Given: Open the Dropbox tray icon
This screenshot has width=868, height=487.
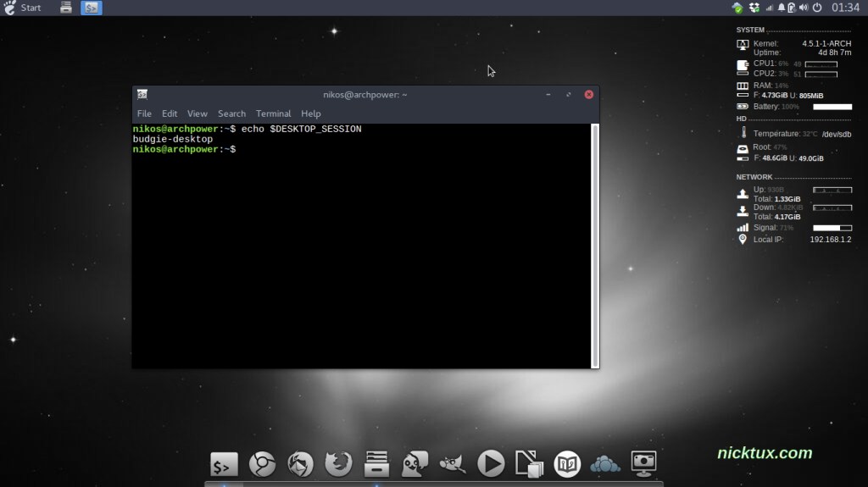Looking at the screenshot, I should pos(753,8).
